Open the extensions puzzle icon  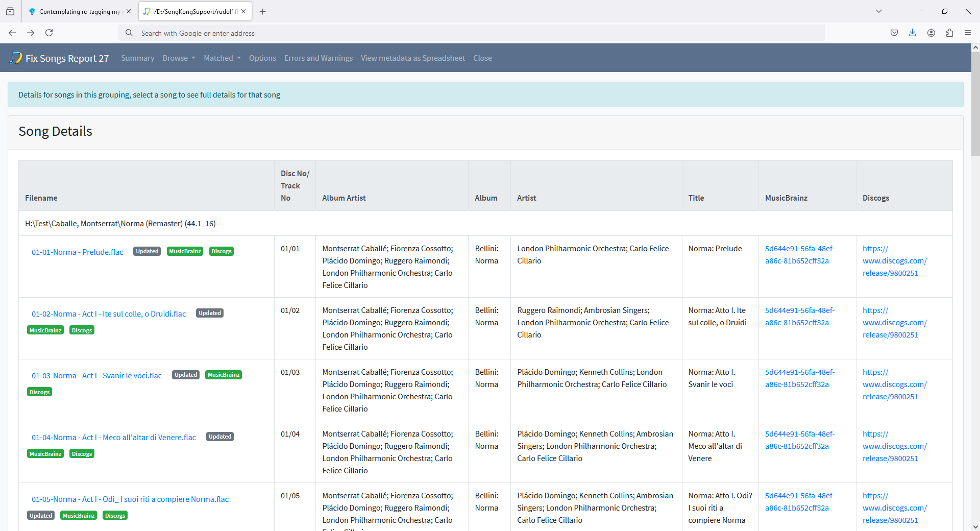[x=949, y=33]
